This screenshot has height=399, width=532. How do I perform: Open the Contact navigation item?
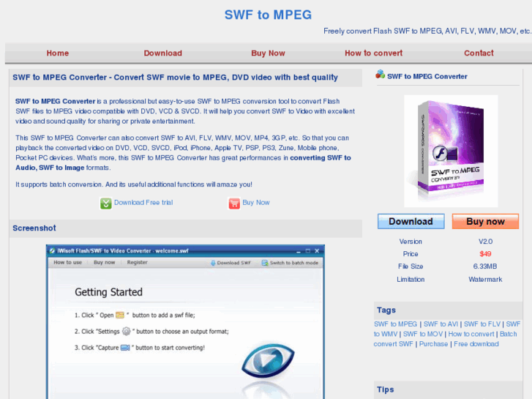click(x=479, y=53)
